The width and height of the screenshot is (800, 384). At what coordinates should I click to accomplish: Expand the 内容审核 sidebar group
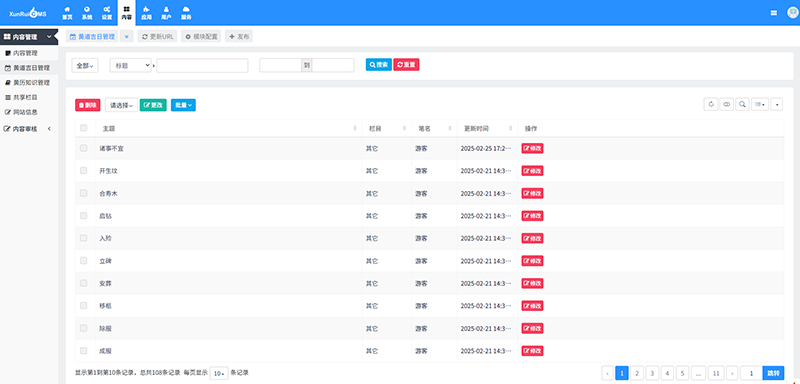[x=29, y=129]
